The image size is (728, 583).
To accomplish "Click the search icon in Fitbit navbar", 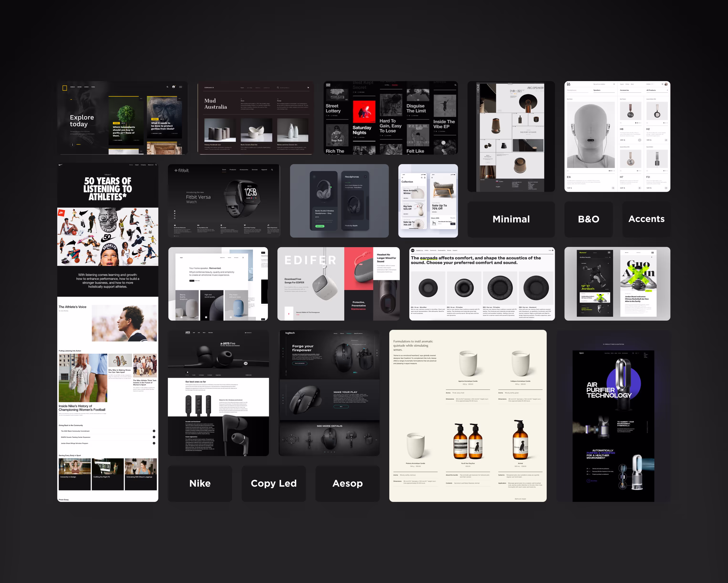I will (x=272, y=170).
